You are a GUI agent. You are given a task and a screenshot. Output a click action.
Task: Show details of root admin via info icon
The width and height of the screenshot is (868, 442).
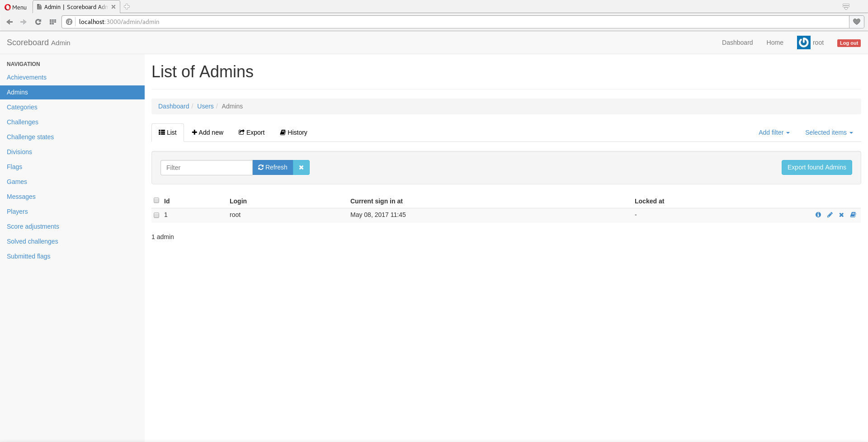coord(818,215)
